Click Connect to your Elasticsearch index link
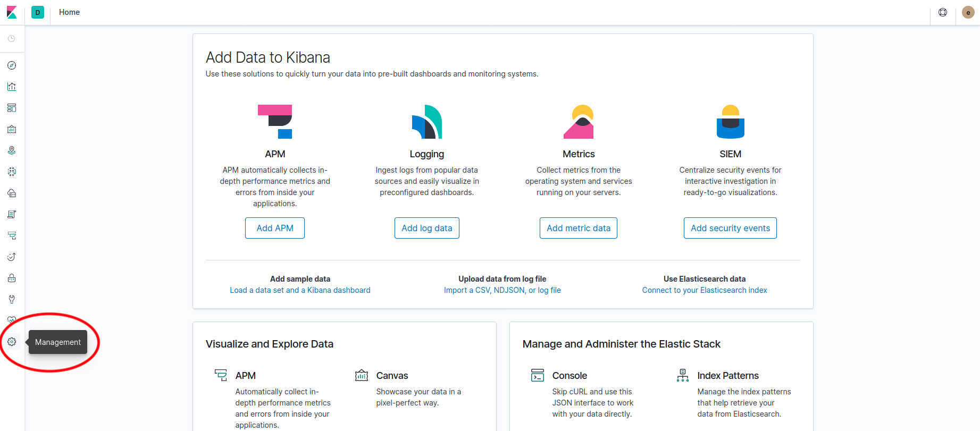This screenshot has height=431, width=980. pos(705,290)
